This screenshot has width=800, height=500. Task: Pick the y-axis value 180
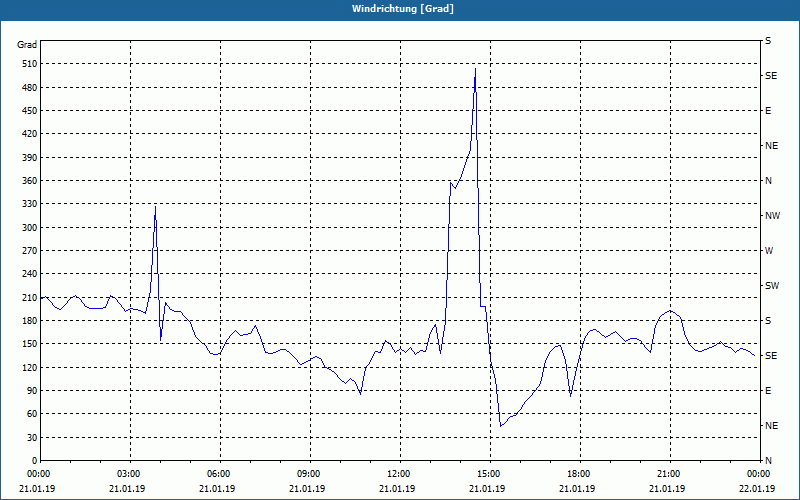(30, 321)
